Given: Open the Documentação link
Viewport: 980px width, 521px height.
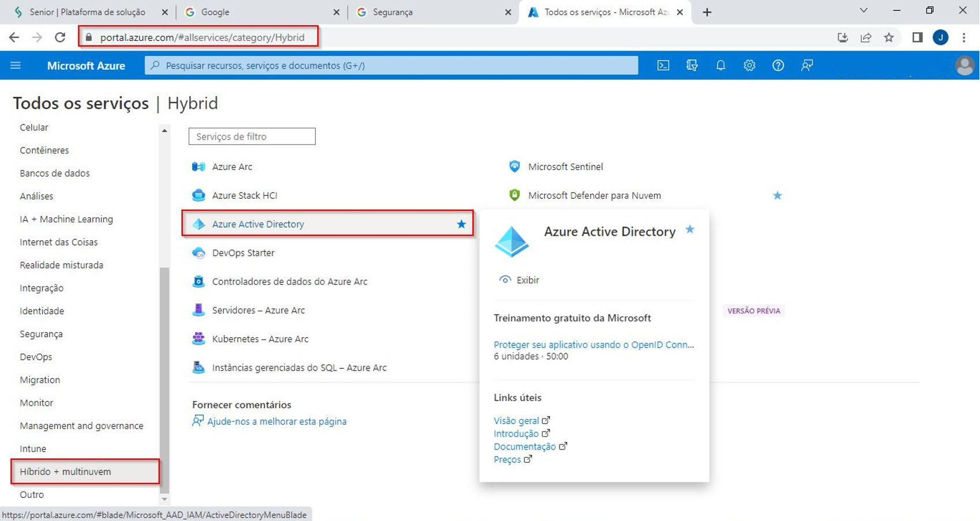Looking at the screenshot, I should point(524,447).
